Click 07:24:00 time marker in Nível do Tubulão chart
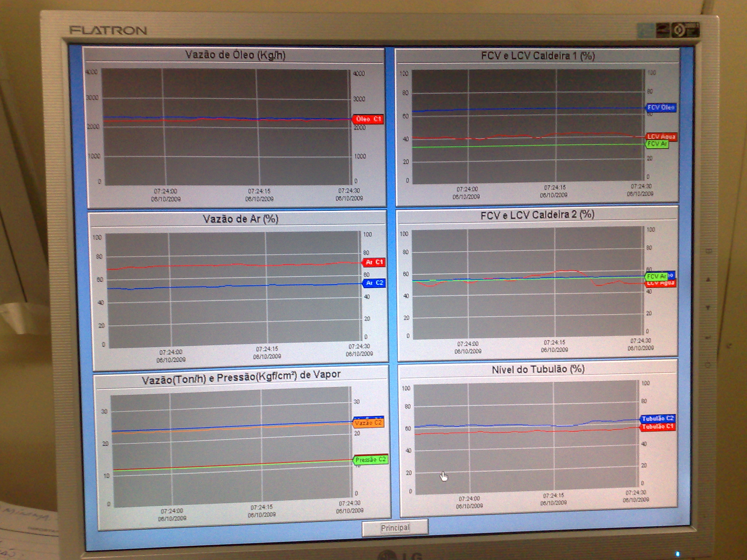This screenshot has height=560, width=747. tap(469, 498)
